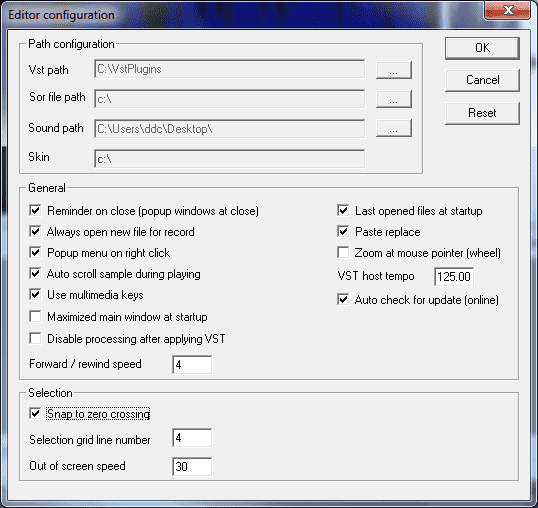Enable Disable processing after applying VST
This screenshot has height=508, width=538.
tap(35, 338)
